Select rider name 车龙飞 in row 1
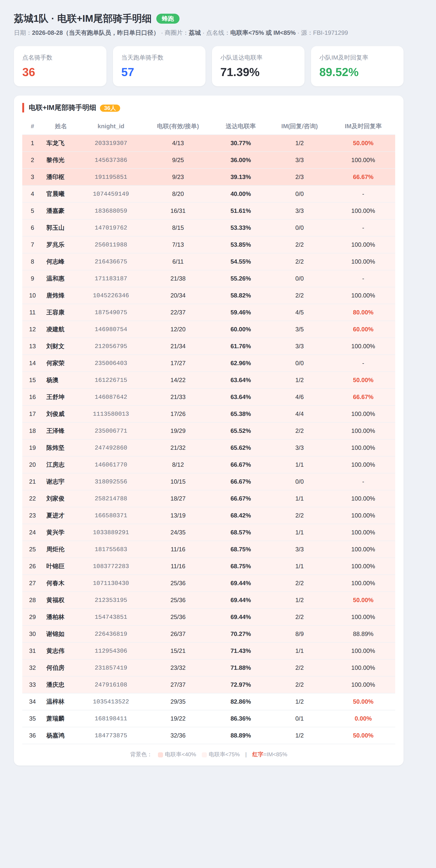 coord(55,143)
